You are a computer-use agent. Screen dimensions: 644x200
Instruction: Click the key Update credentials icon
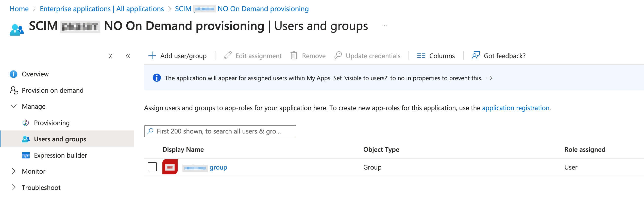pos(338,55)
